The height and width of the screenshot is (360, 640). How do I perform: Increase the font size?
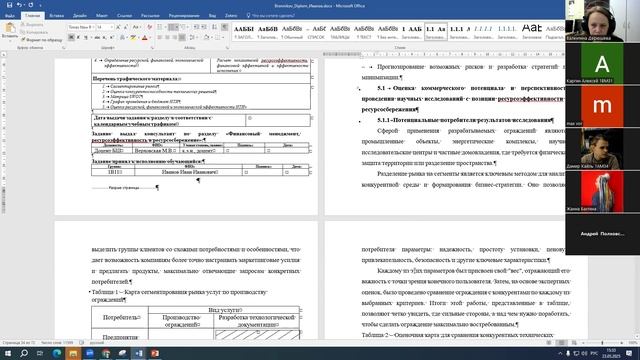coord(118,27)
